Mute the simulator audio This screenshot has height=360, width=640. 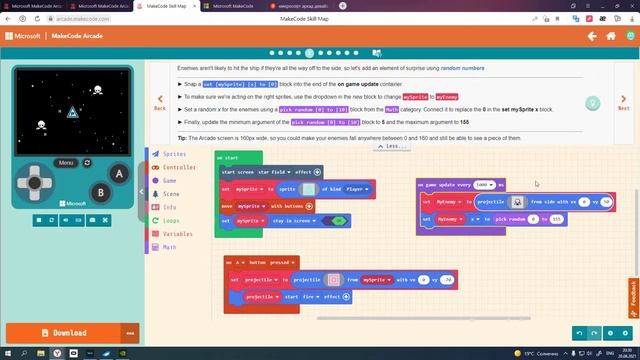click(x=66, y=220)
